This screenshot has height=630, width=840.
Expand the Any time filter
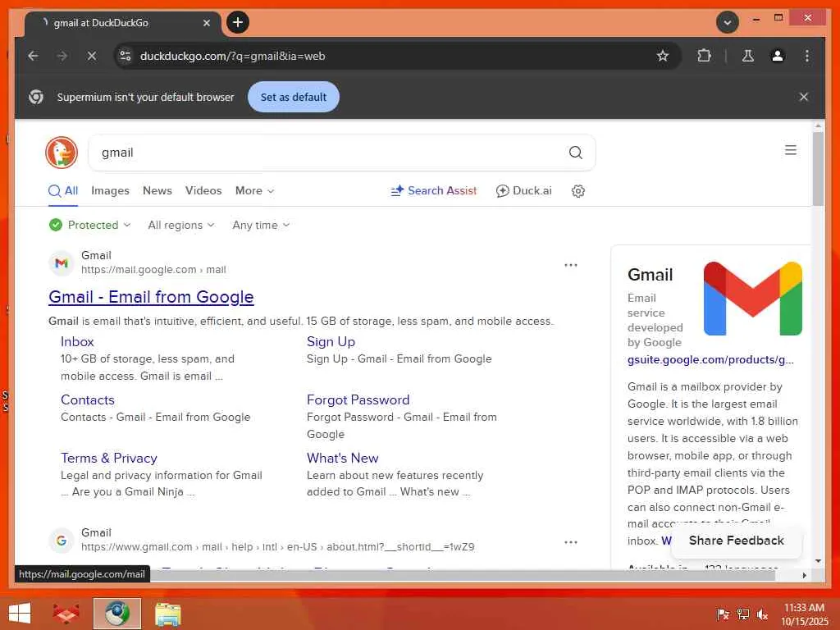pyautogui.click(x=261, y=225)
